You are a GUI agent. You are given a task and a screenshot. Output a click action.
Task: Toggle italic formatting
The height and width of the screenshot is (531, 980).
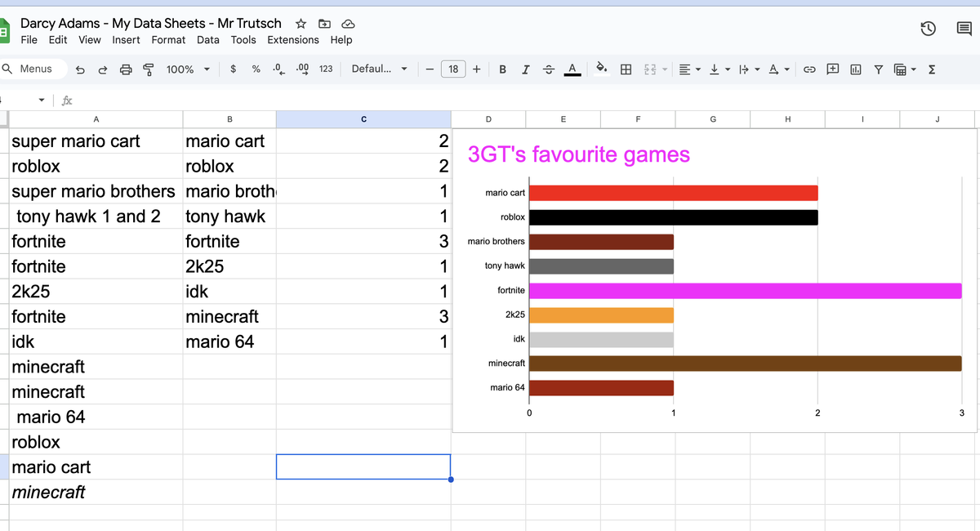point(525,69)
